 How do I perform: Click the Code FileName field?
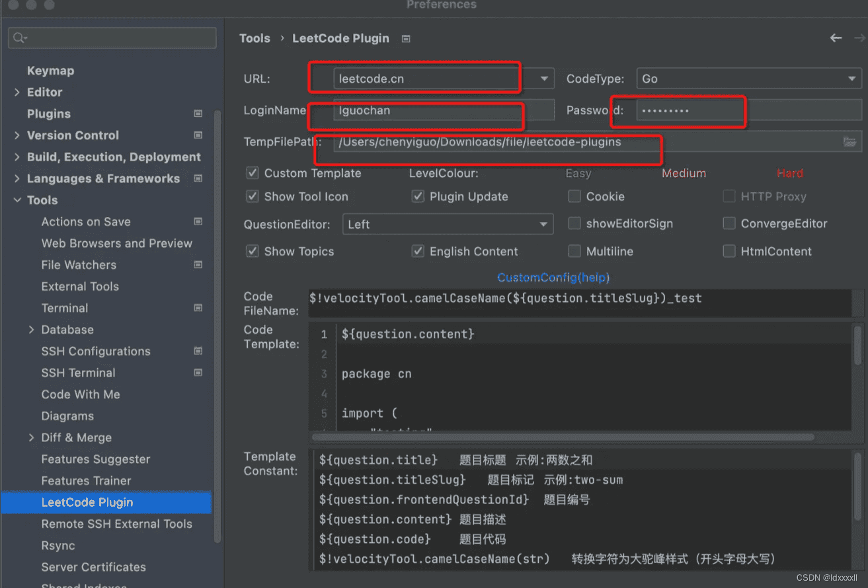pyautogui.click(x=580, y=303)
